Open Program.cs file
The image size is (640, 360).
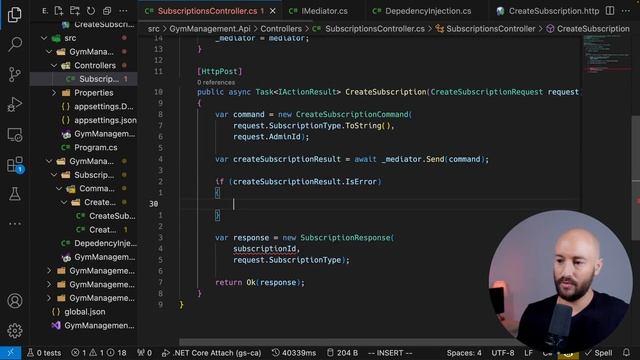(84, 147)
